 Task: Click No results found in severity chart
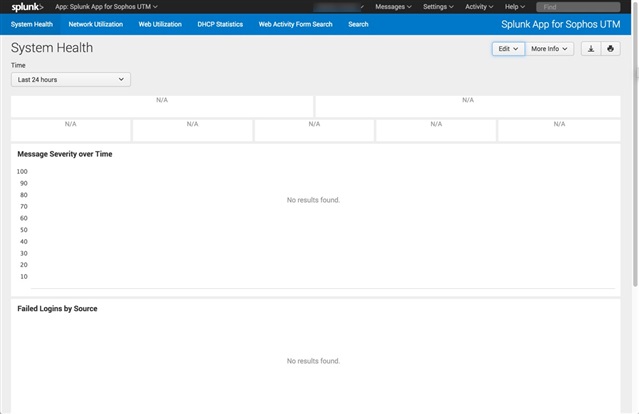coord(313,200)
